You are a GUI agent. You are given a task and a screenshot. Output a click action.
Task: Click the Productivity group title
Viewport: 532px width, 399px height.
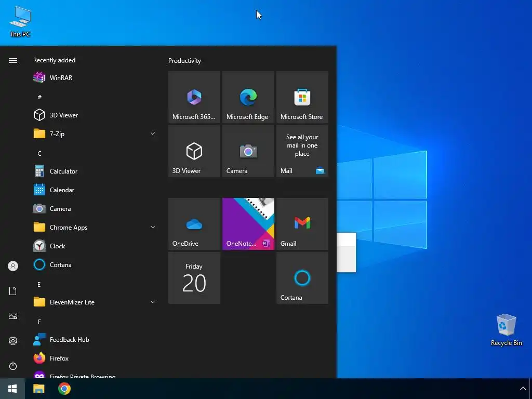pos(184,61)
